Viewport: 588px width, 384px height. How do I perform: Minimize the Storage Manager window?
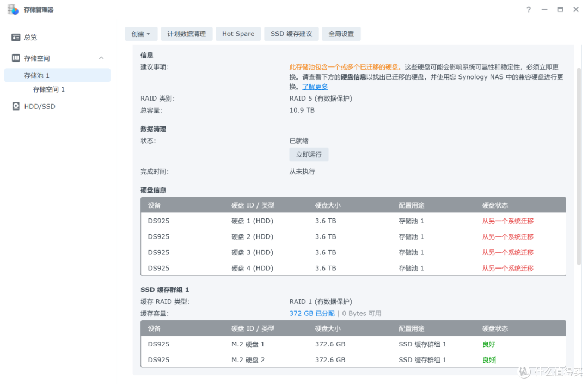click(544, 9)
